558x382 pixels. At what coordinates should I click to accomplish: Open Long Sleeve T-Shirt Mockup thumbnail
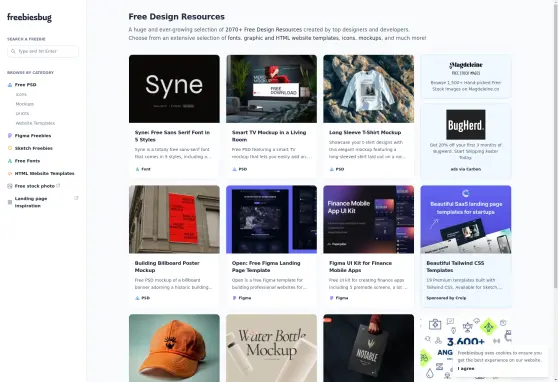click(x=369, y=89)
